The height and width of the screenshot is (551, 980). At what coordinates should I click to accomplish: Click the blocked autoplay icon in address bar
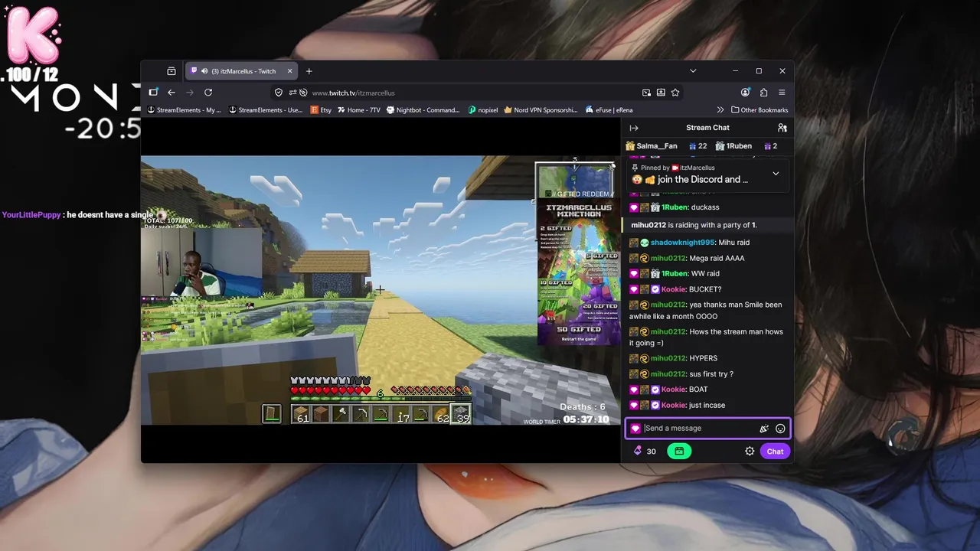click(x=303, y=93)
